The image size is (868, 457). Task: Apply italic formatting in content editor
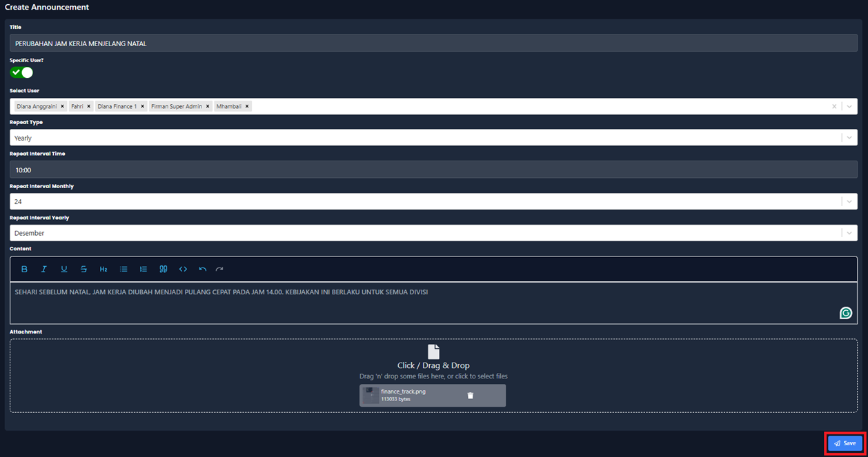43,269
